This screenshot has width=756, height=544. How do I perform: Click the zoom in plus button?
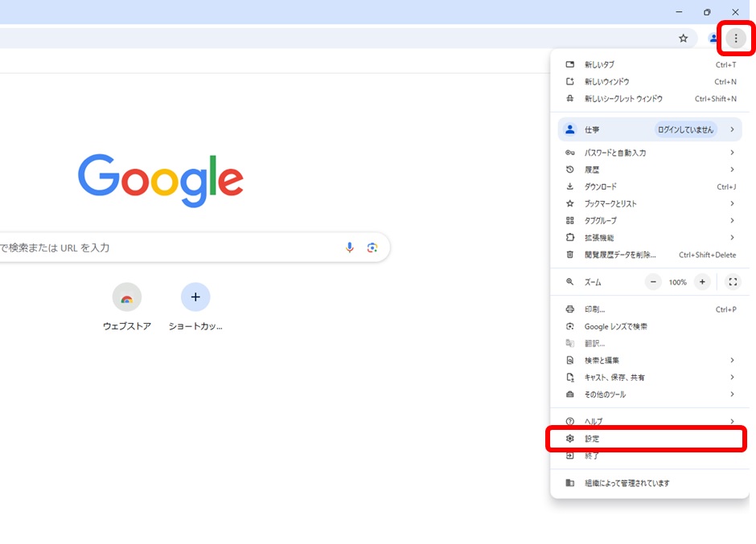click(702, 282)
